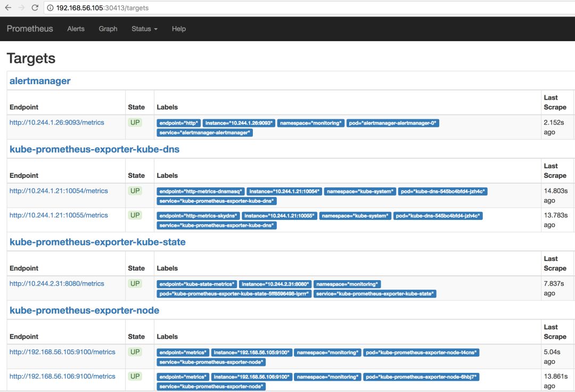The width and height of the screenshot is (575, 392).
Task: Click label endpoint="kube-state-metrics"
Action: point(196,284)
